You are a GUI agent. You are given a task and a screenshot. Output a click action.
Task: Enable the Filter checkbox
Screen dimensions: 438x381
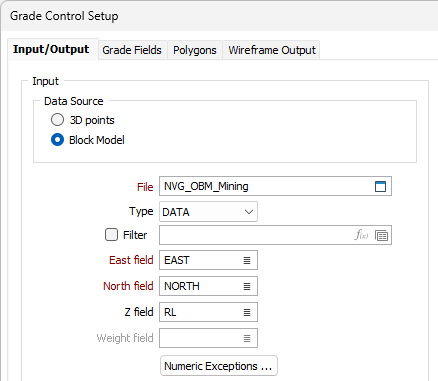coord(111,235)
